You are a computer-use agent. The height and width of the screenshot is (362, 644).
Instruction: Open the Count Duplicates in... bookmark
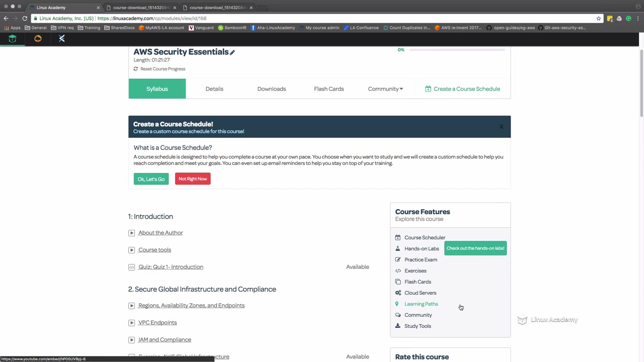(407, 28)
